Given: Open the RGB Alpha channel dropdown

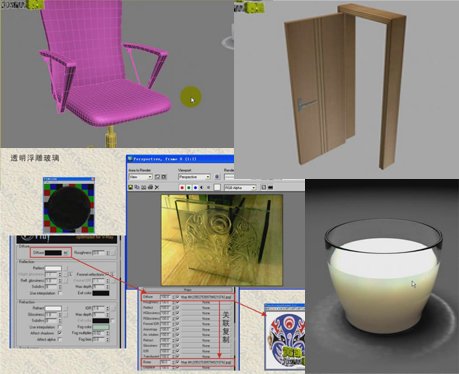Looking at the screenshot, I should click(240, 188).
